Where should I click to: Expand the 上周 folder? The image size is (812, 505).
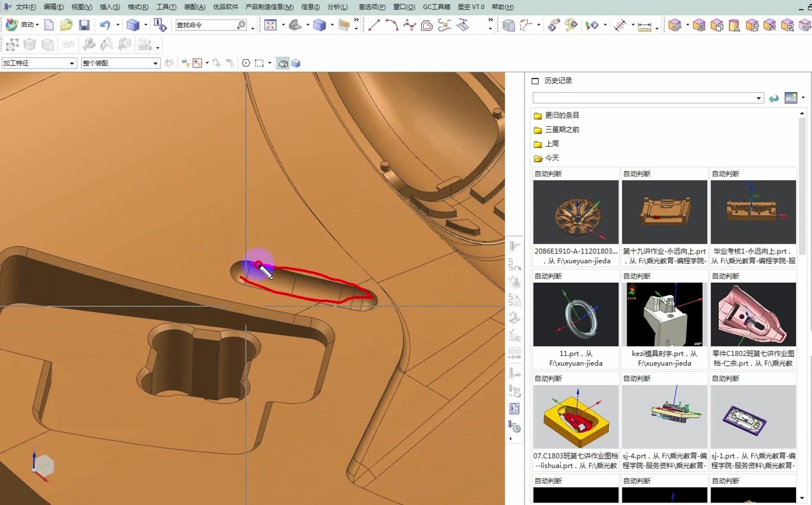[x=546, y=144]
